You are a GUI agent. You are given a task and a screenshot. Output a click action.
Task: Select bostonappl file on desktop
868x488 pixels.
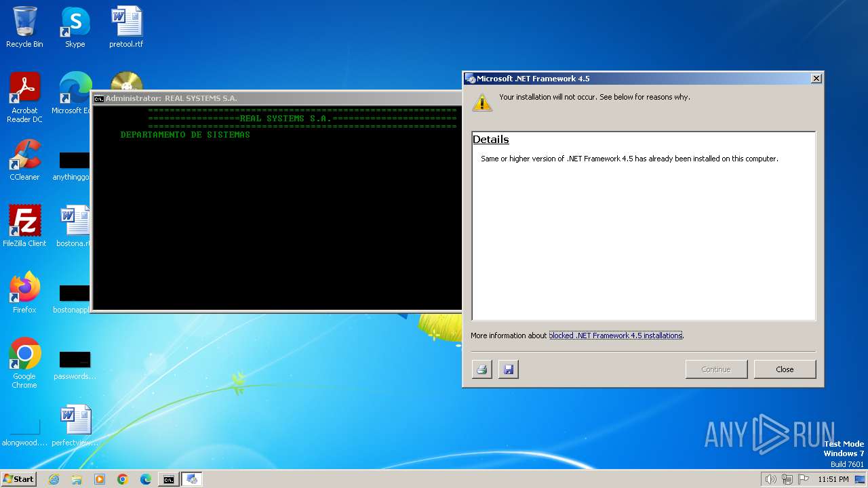(73, 298)
